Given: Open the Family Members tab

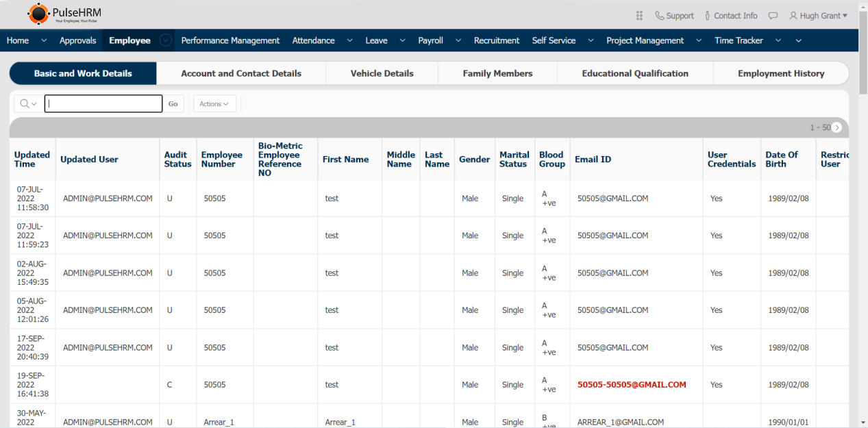Looking at the screenshot, I should (x=497, y=73).
